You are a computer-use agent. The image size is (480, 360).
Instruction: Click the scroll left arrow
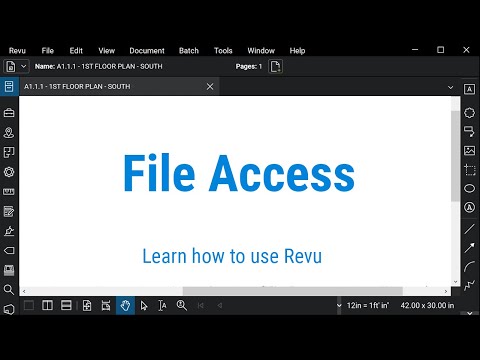click(x=24, y=291)
